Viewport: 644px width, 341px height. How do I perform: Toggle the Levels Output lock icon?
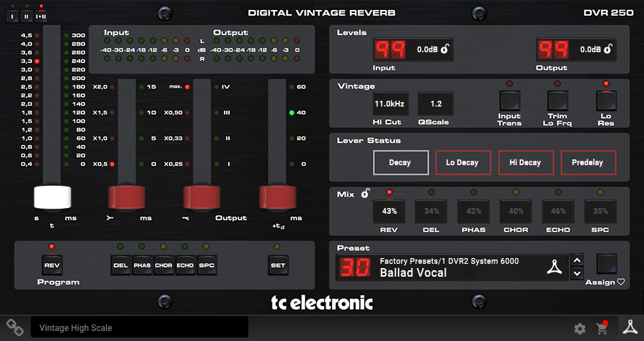pyautogui.click(x=608, y=49)
